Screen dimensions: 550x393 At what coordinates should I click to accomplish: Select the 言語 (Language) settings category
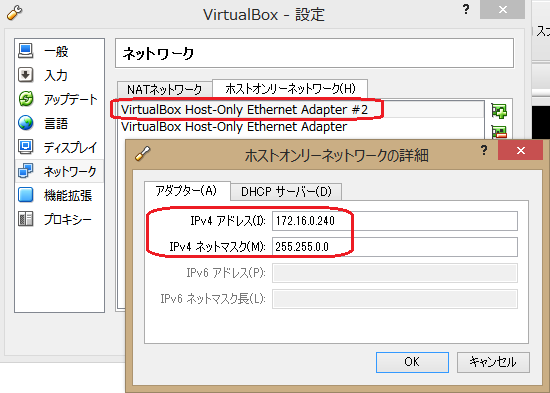tap(59, 123)
